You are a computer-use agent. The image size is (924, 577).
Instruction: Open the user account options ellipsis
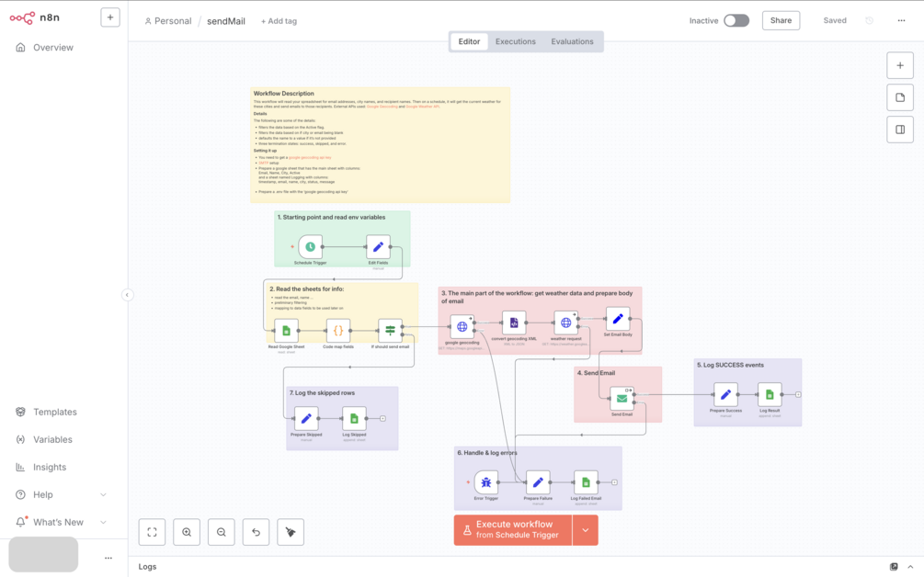point(108,558)
